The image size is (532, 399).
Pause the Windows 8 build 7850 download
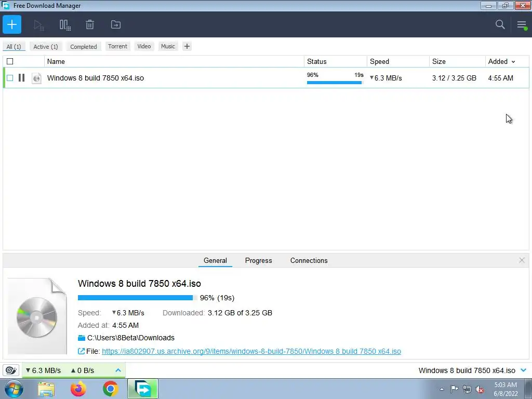coord(21,78)
